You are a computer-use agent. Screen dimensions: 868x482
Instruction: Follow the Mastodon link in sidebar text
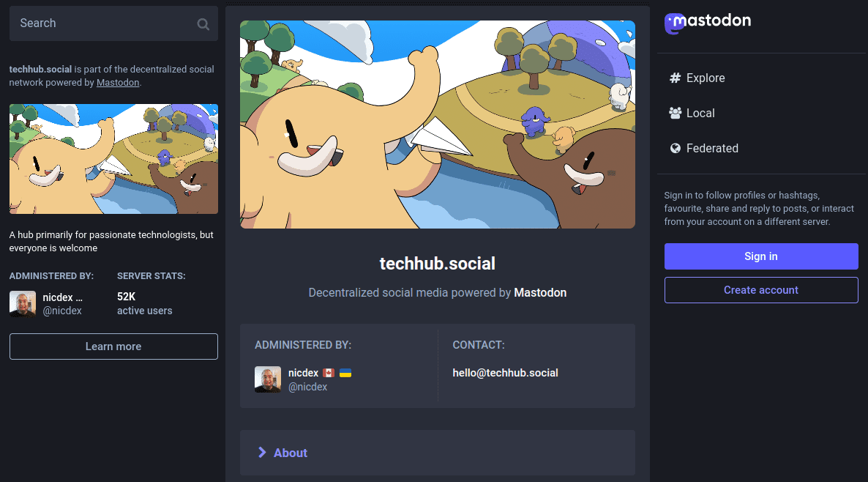(x=118, y=83)
